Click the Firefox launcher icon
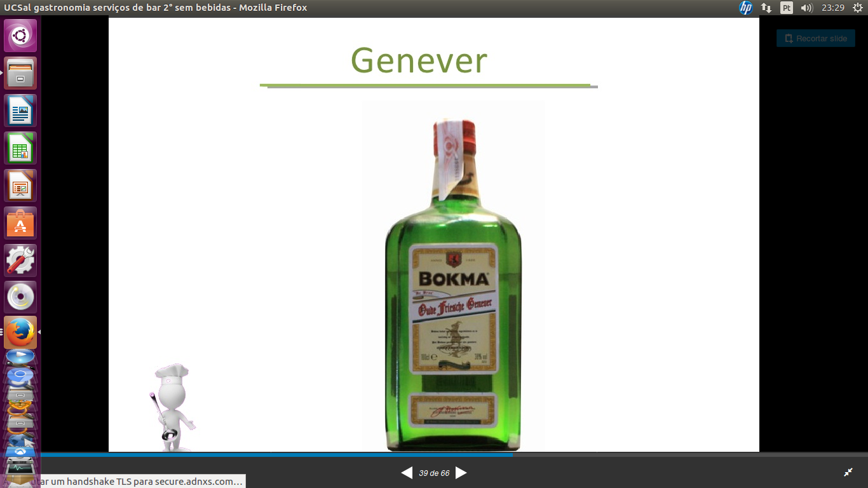Viewport: 868px width, 488px height. [x=20, y=332]
